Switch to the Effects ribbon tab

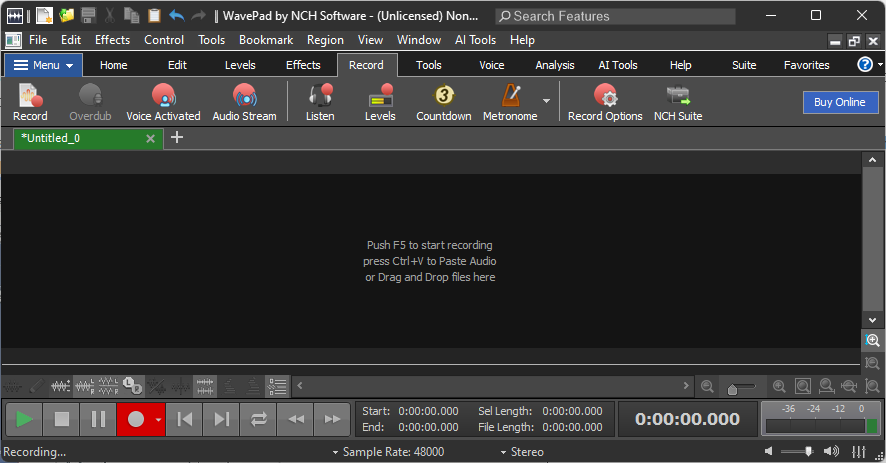click(303, 65)
